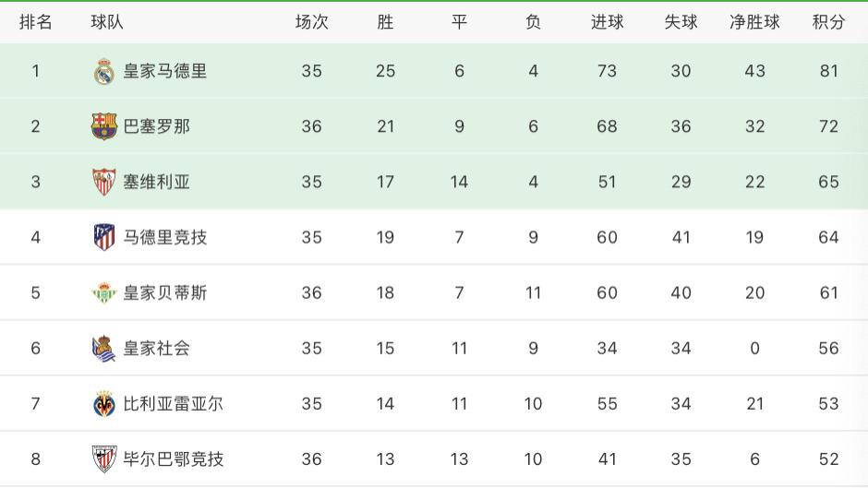
Task: Click the 进球 column header
Action: point(607,22)
